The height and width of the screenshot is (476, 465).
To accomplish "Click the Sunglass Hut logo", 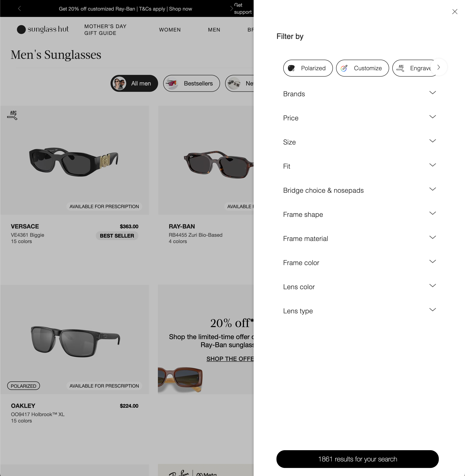I will coord(43,29).
